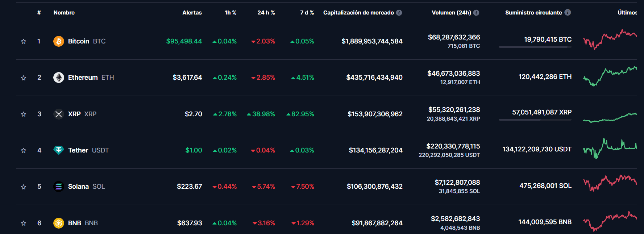Click XRP market cap $153,907,306,962
Image resolution: width=644 pixels, height=234 pixels.
pos(375,114)
